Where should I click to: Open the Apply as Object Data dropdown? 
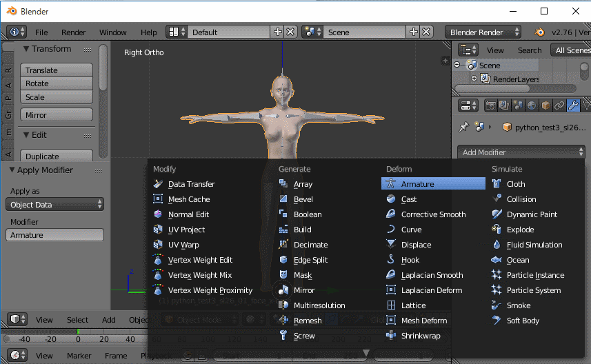point(56,205)
